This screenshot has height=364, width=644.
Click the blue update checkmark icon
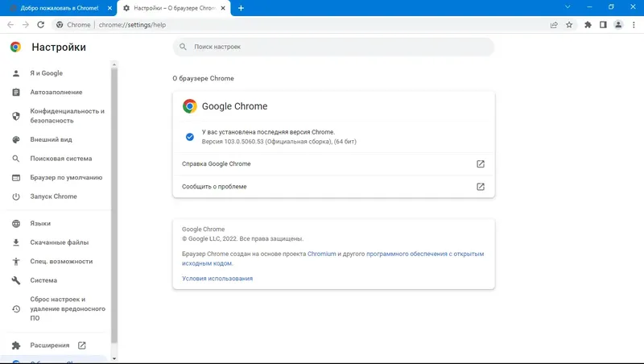click(190, 137)
